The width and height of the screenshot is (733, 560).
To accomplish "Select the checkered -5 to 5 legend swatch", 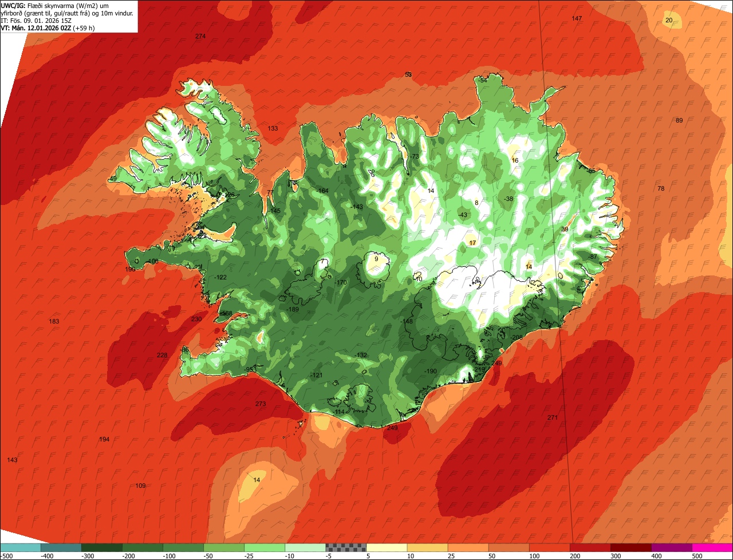I will coord(346,547).
